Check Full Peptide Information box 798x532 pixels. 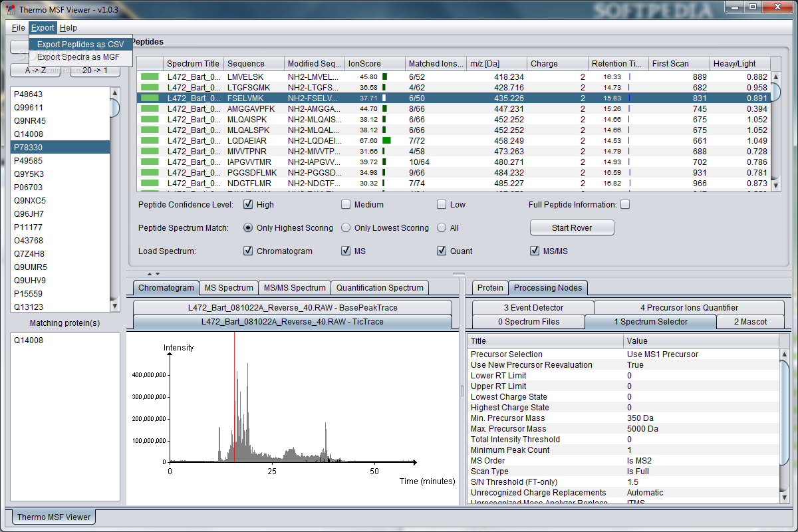tap(625, 205)
